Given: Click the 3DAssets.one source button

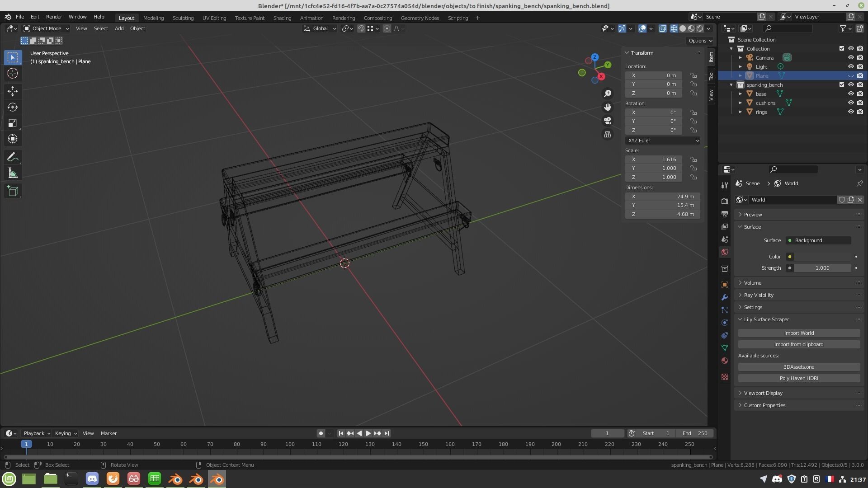Looking at the screenshot, I should [799, 367].
